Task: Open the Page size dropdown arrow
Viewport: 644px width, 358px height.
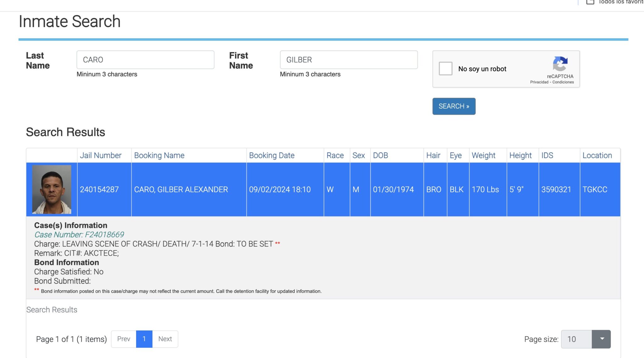Action: click(x=601, y=339)
